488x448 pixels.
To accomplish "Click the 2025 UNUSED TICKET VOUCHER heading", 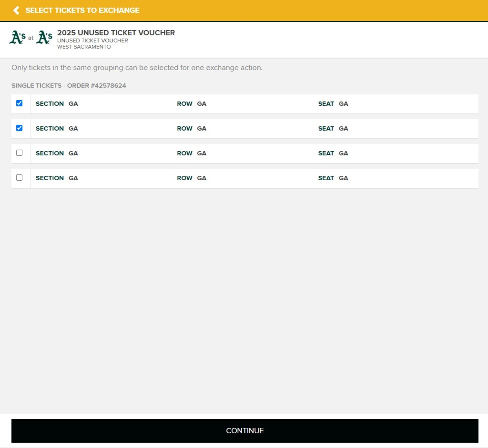I will 116,33.
